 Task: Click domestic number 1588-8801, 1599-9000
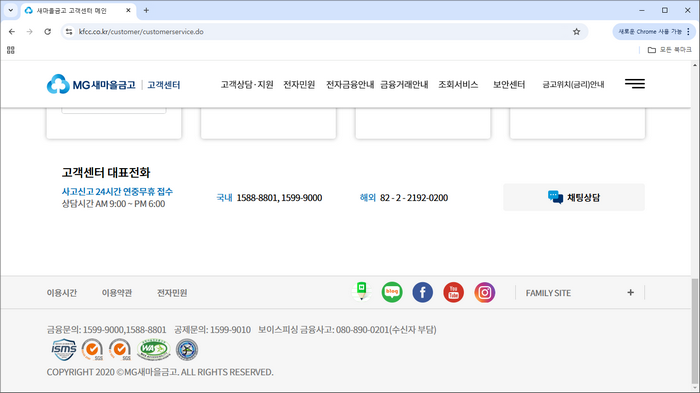(279, 197)
